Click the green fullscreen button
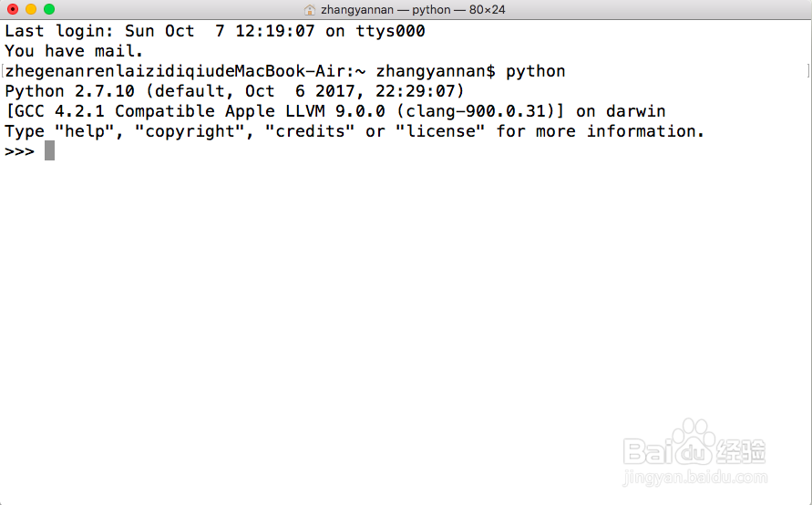Image resolution: width=812 pixels, height=505 pixels. point(49,9)
